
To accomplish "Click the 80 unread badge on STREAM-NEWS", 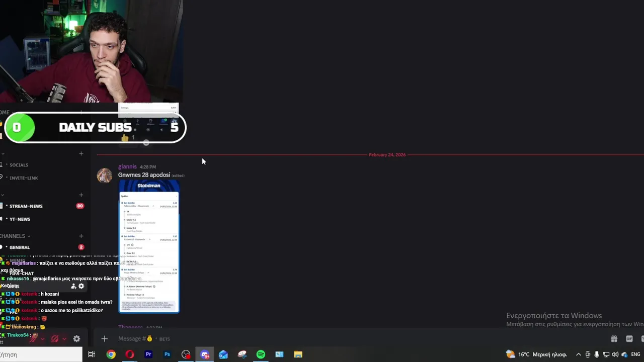I will 79,206.
